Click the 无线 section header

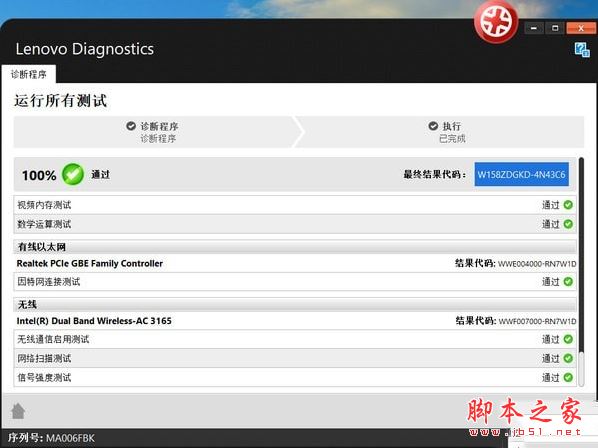pyautogui.click(x=295, y=304)
